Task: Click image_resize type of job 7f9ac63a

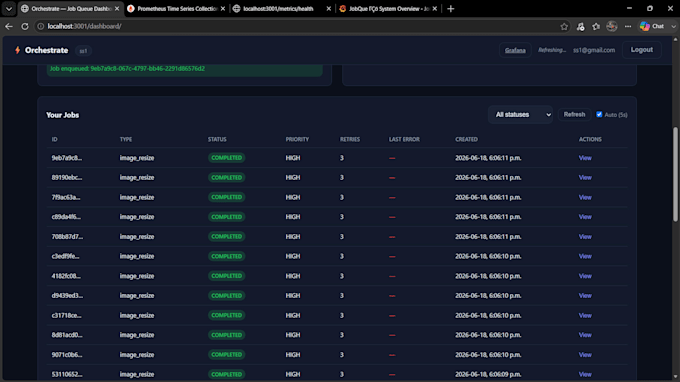Action: [137, 197]
